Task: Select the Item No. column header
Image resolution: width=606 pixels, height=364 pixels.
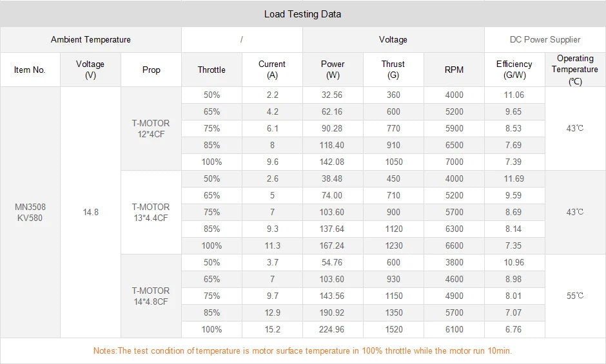Action: tap(30, 70)
